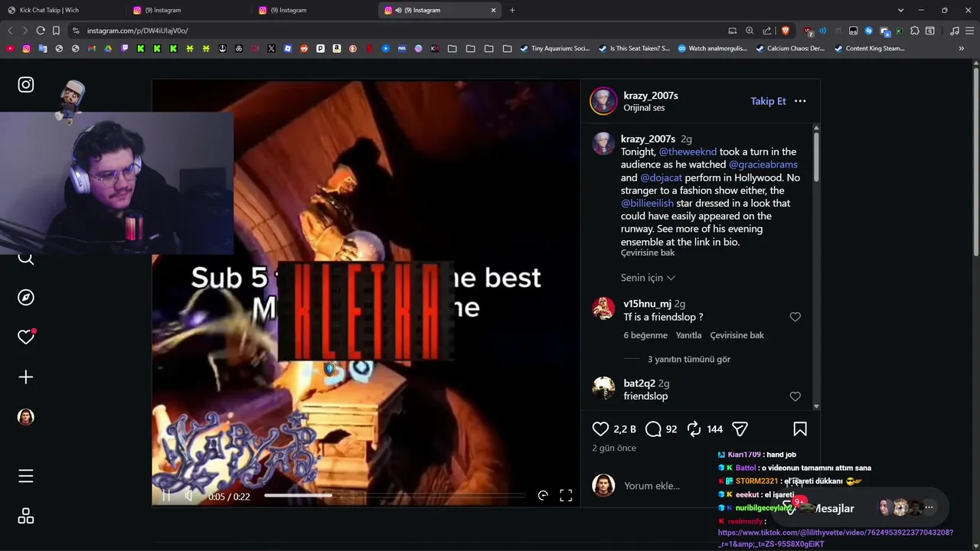The image size is (980, 551).
Task: Open post options three-dot menu
Action: [800, 101]
